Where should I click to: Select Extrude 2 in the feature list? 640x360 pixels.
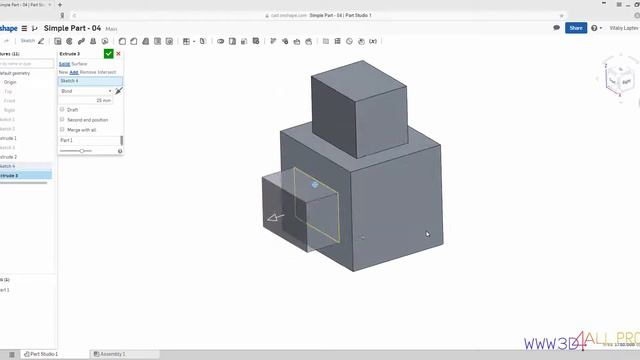click(8, 157)
